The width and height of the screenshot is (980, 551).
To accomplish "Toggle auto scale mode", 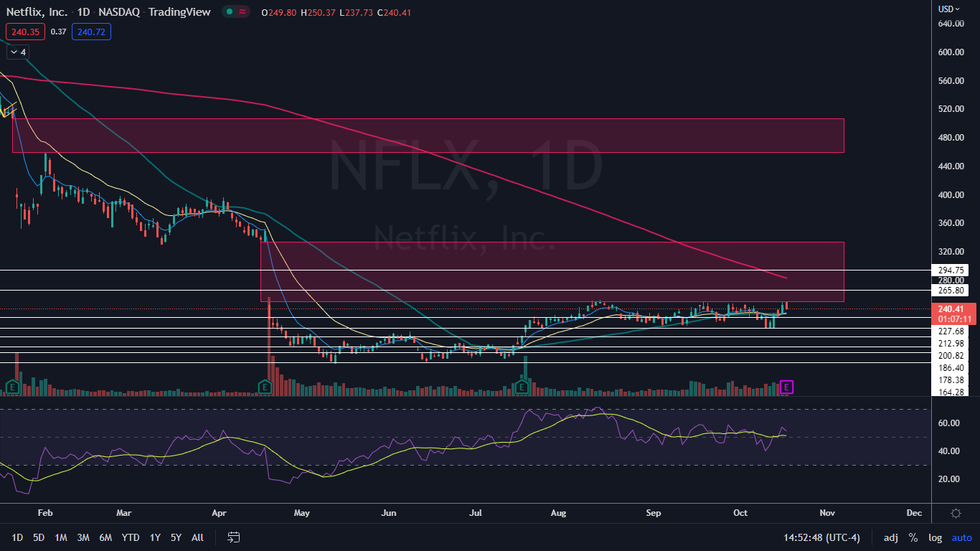I will pos(961,537).
